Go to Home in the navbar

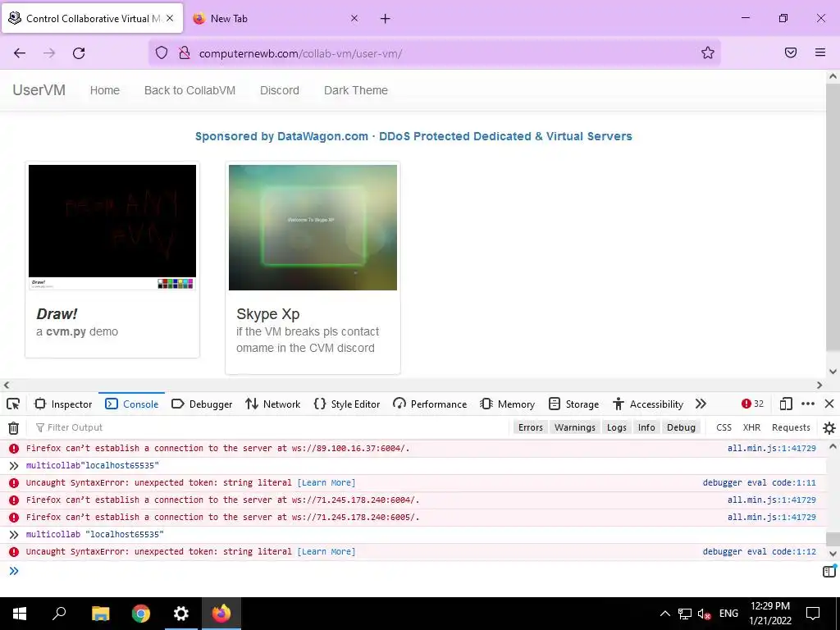click(104, 90)
